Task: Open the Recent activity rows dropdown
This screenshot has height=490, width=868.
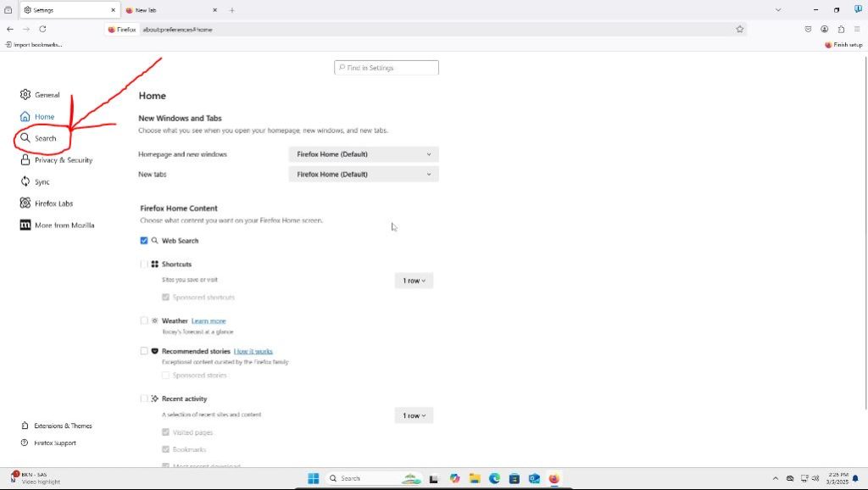Action: click(x=414, y=415)
